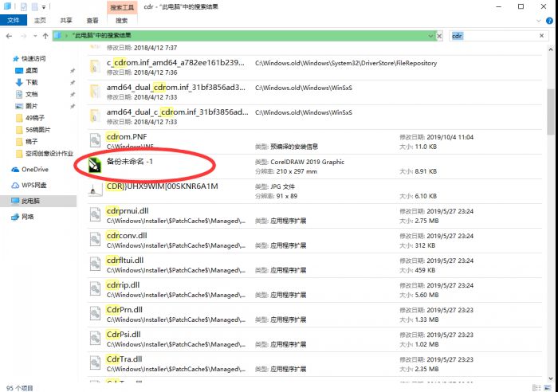Switch to the 主页 ribbon tab
The width and height of the screenshot is (558, 392).
point(40,20)
